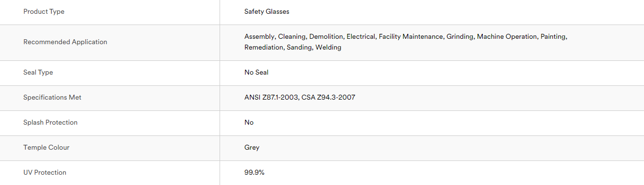The width and height of the screenshot is (644, 185).
Task: Click the word Electrical in applications
Action: [361, 37]
